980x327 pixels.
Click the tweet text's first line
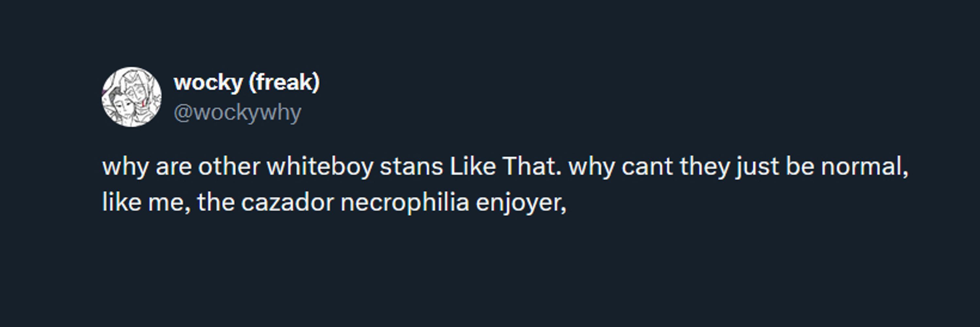tap(505, 167)
